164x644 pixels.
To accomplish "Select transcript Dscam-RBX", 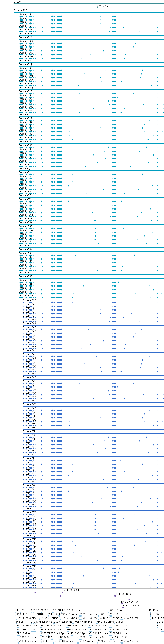I will pyautogui.click(x=26, y=219).
